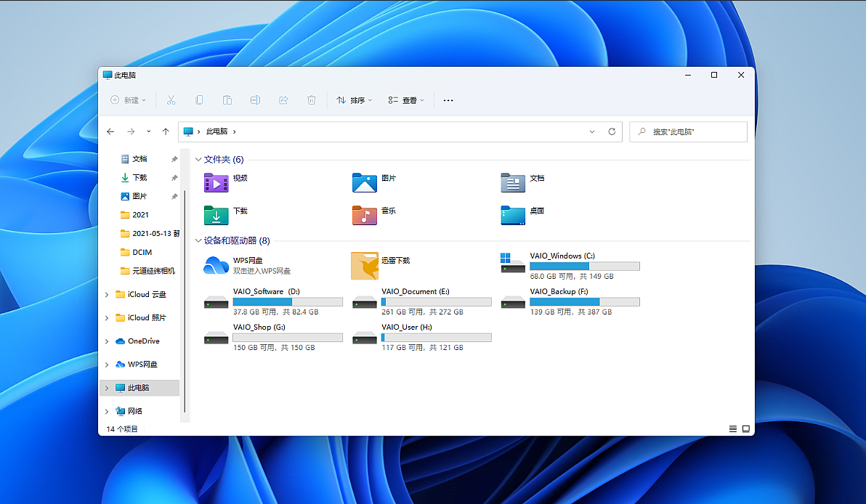Screen dimensions: 866x504
Task: Switch to details view in status bar
Action: pyautogui.click(x=733, y=429)
